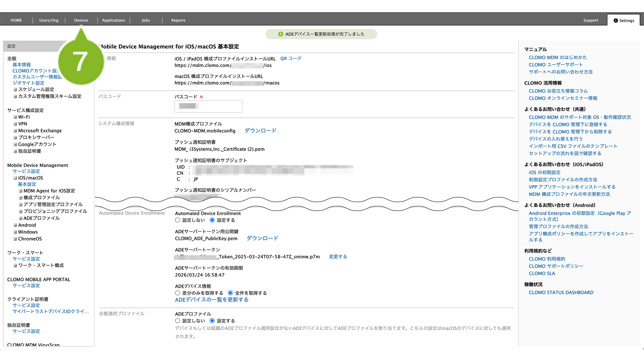Screen dimensions: 644x362
Task: Select 設定する for ADEプロファイル
Action: click(x=212, y=321)
